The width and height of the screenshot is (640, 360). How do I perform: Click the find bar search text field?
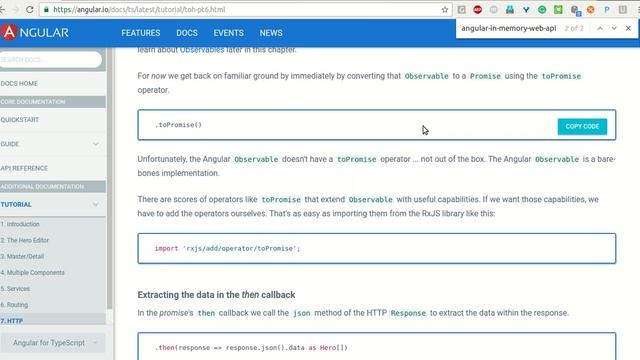click(509, 28)
